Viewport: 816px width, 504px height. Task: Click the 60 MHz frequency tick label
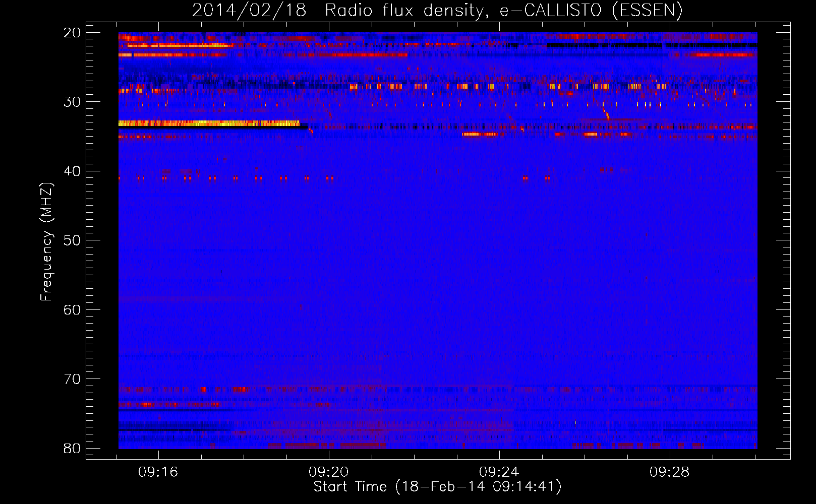coord(72,309)
